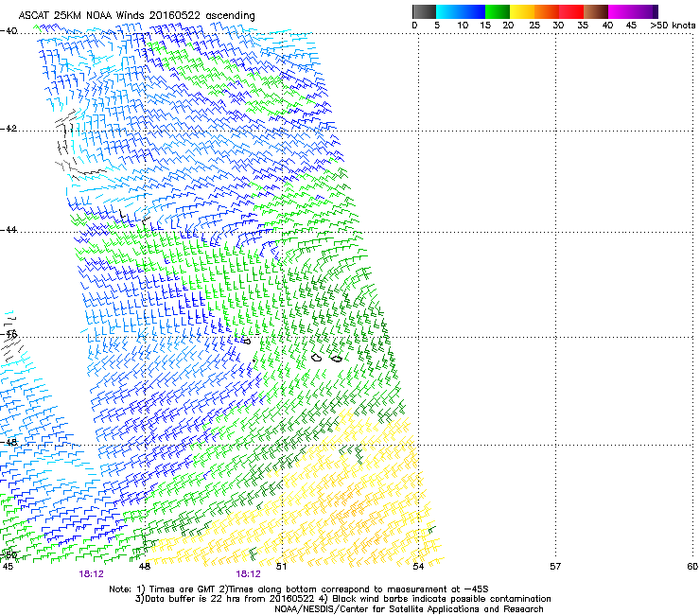This screenshot has height=615, width=700.
Task: Click the '45' longitude label on bottom axis
Action: click(x=8, y=567)
